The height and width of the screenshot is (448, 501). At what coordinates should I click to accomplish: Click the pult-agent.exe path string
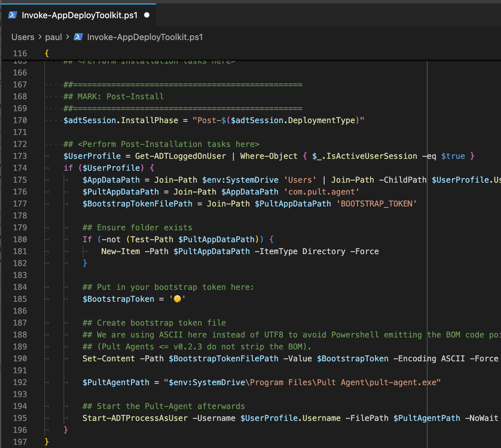[302, 382]
